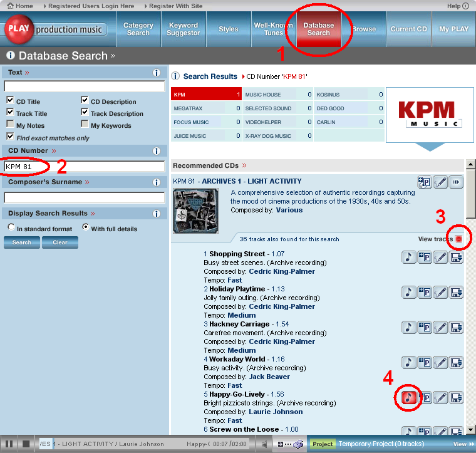
Task: Add KPM 81 CD to project
Action: pos(425,182)
